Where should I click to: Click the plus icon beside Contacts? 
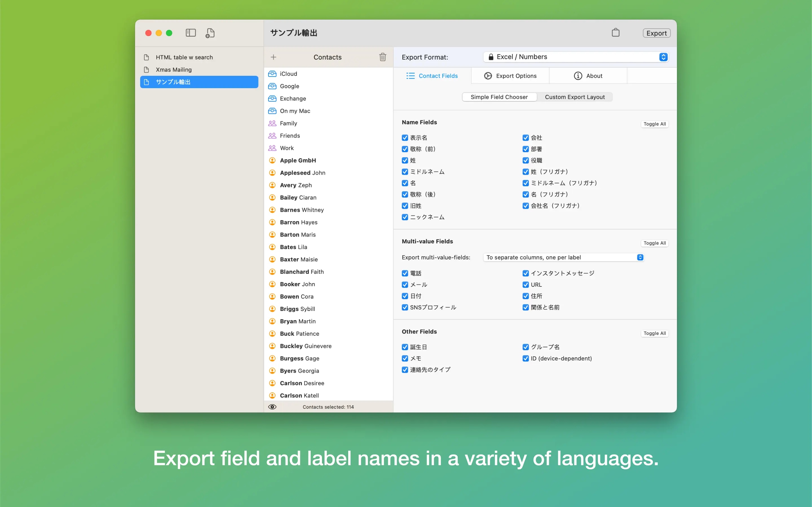[273, 57]
